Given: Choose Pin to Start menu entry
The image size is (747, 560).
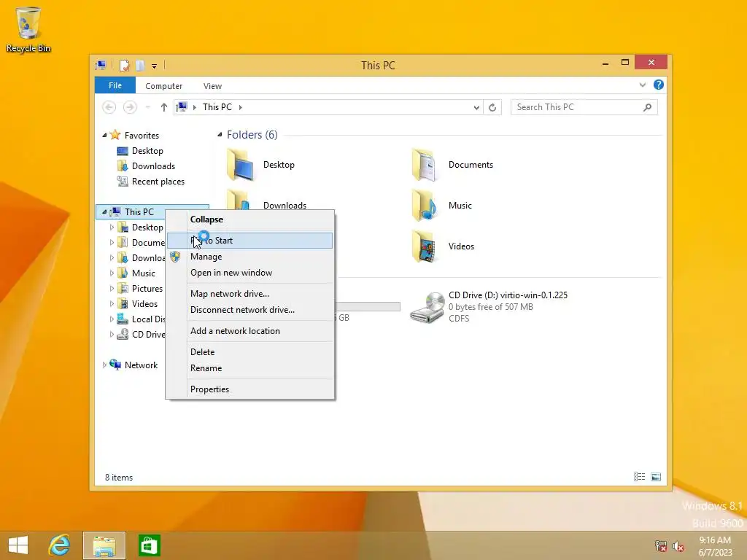Looking at the screenshot, I should pyautogui.click(x=250, y=241).
